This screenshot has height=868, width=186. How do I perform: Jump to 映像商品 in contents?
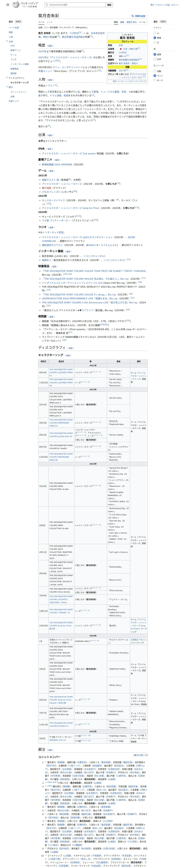tap(14, 69)
